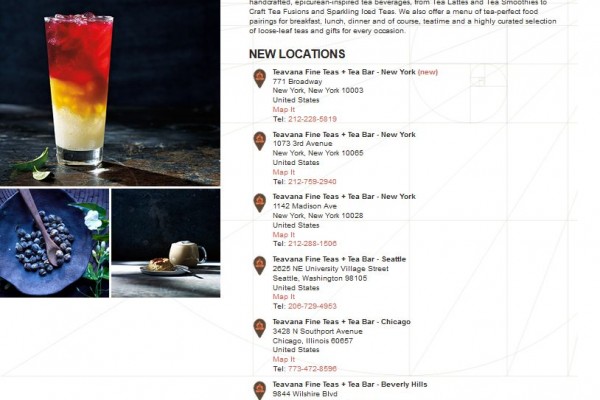Click the map pin icon beside 771 Broadway
This screenshot has height=400, width=600.
[x=260, y=78]
